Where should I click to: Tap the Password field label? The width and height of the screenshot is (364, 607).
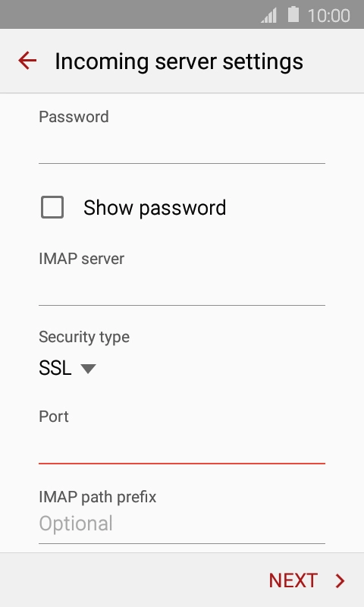click(x=74, y=117)
